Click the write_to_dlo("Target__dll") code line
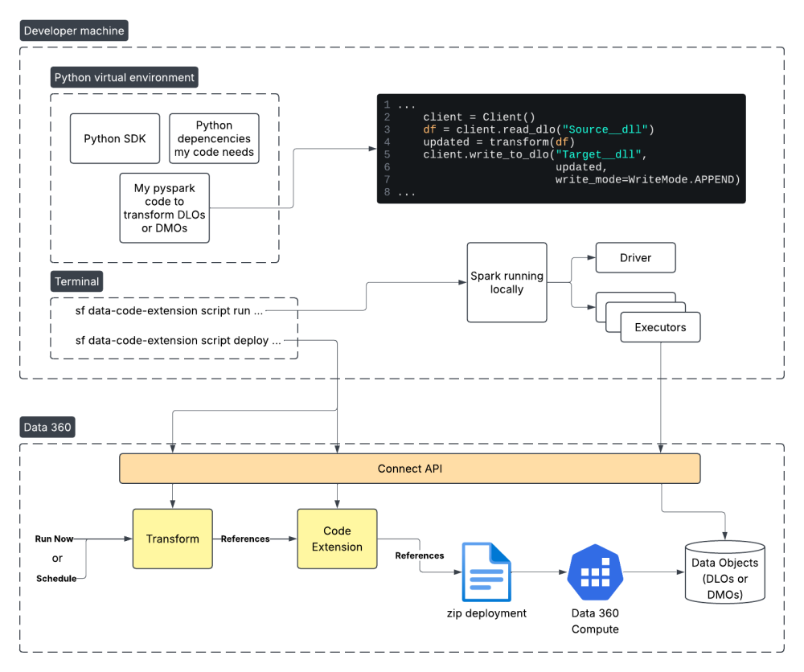This screenshot has height=672, width=804. point(535,154)
